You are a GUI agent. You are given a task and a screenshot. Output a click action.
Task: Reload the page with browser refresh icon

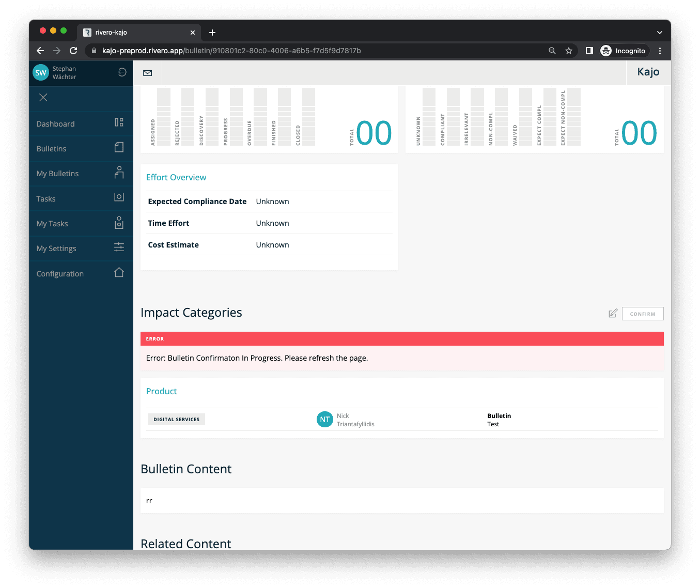coord(73,51)
